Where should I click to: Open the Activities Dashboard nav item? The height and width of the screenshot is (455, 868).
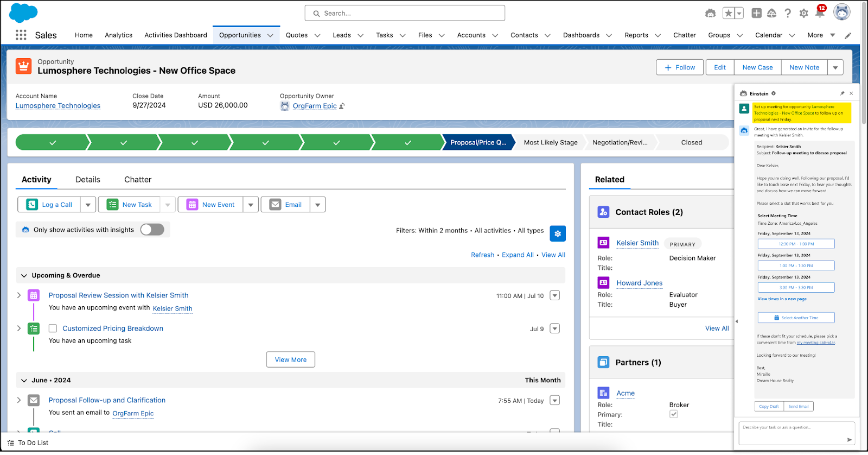click(176, 35)
